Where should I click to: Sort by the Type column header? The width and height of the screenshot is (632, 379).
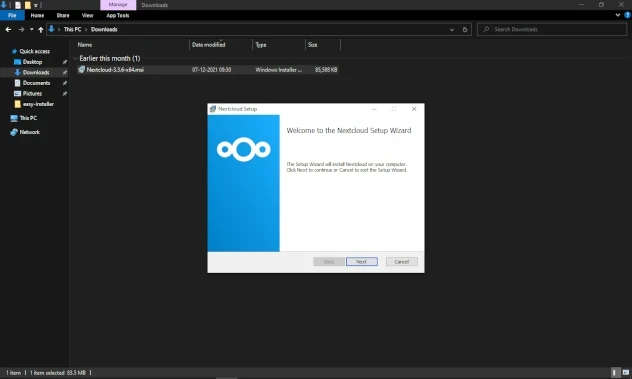click(x=279, y=45)
